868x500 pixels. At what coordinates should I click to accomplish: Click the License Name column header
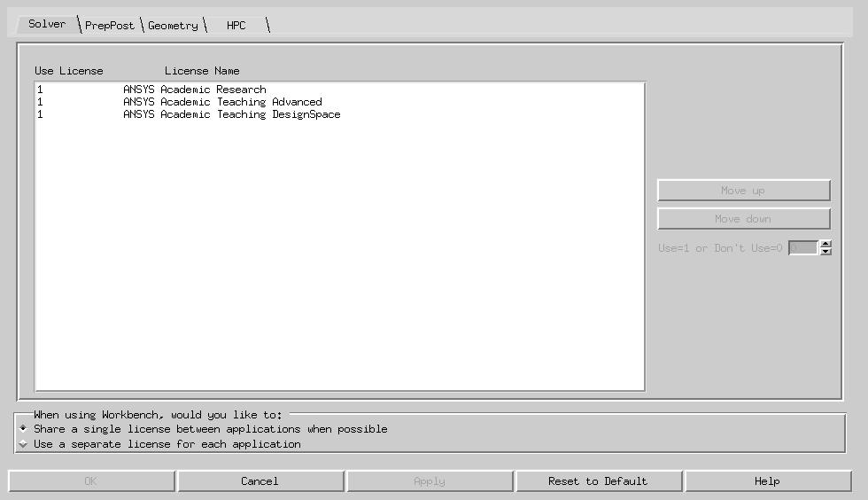[x=202, y=71]
